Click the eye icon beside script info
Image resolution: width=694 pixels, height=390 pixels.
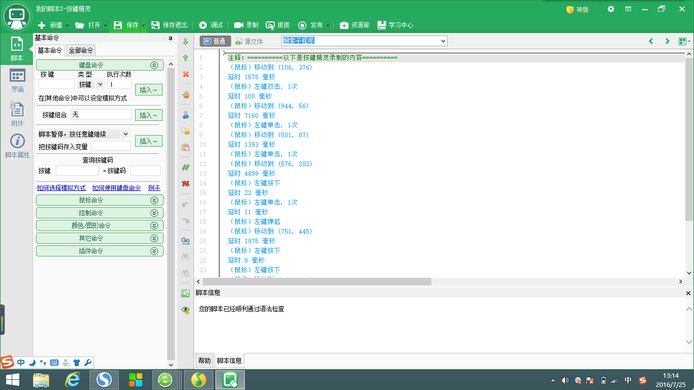[185, 310]
